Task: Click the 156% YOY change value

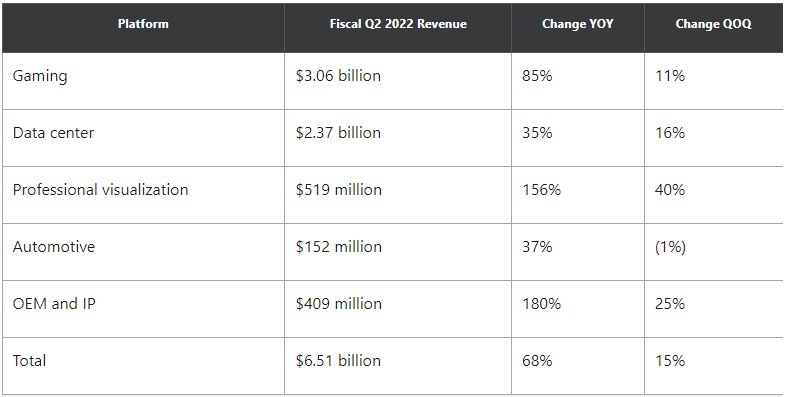Action: point(542,190)
